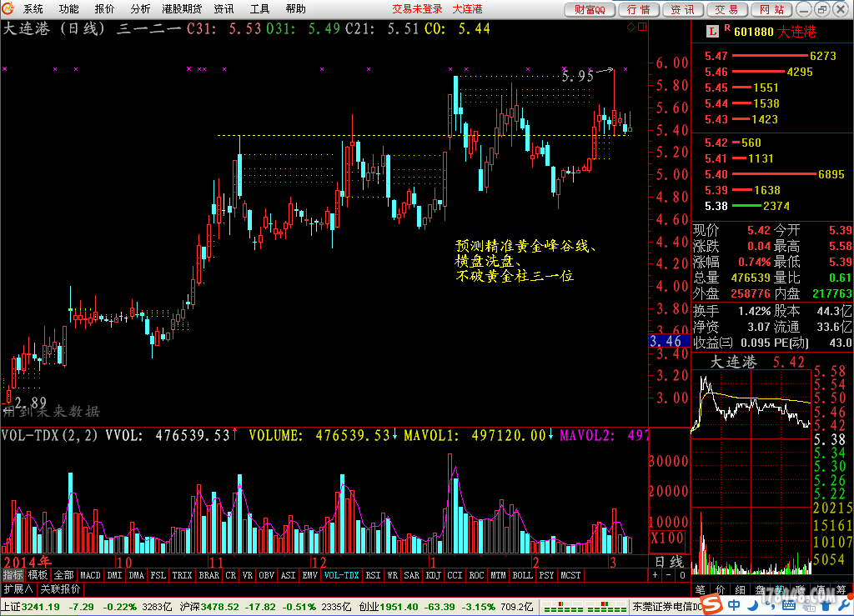
Task: Toggle Chinese input mode 中 icon
Action: [734, 605]
